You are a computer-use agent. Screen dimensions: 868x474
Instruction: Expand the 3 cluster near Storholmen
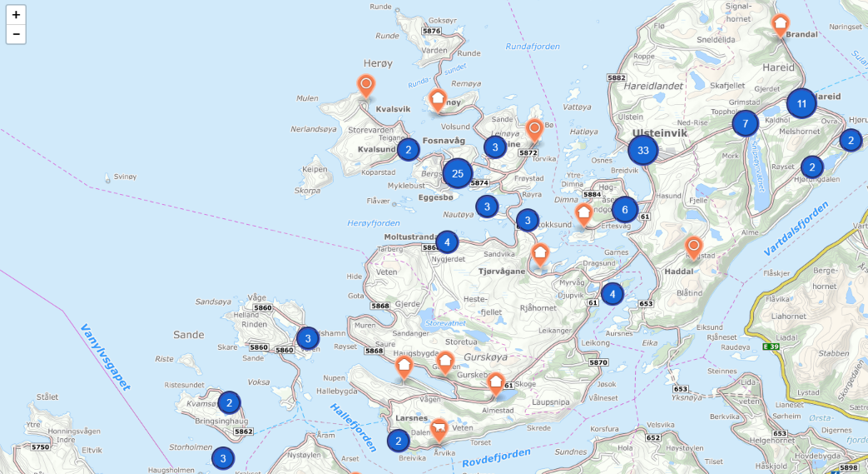[x=222, y=457]
